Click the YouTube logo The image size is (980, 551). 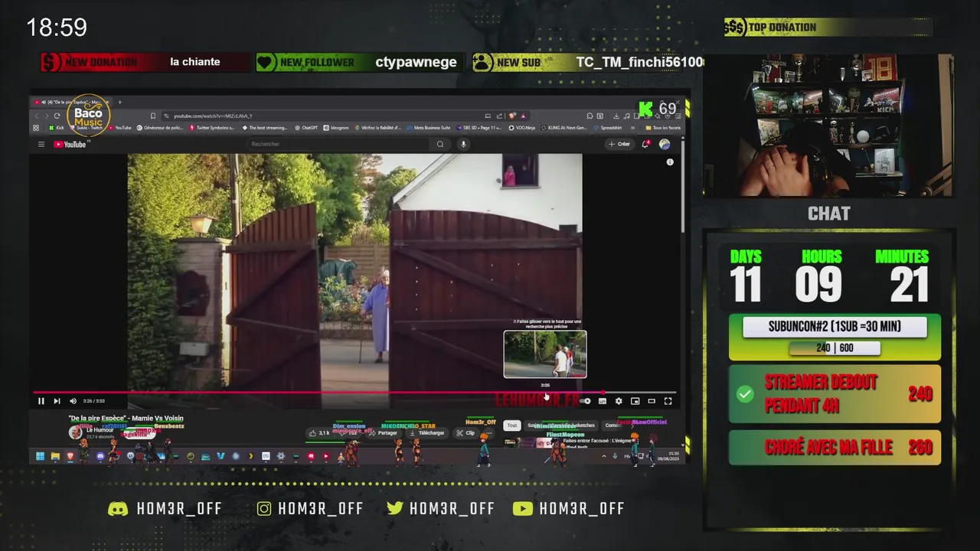click(x=70, y=144)
